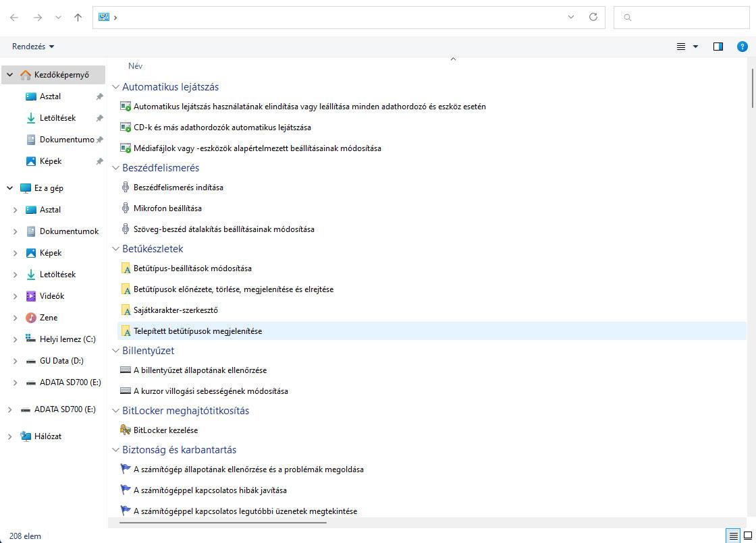Open Beszédfelismerés indítása

click(x=178, y=188)
